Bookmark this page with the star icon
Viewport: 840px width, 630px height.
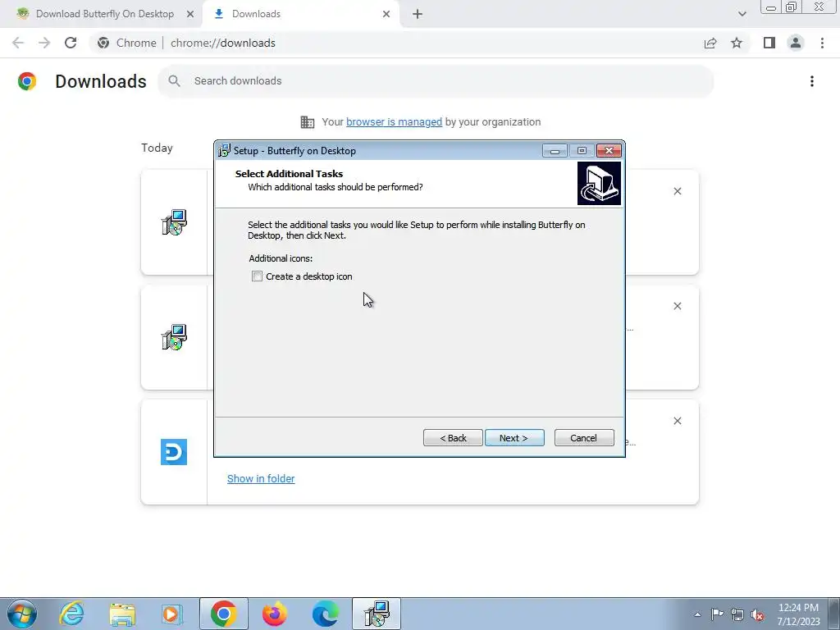(x=737, y=43)
